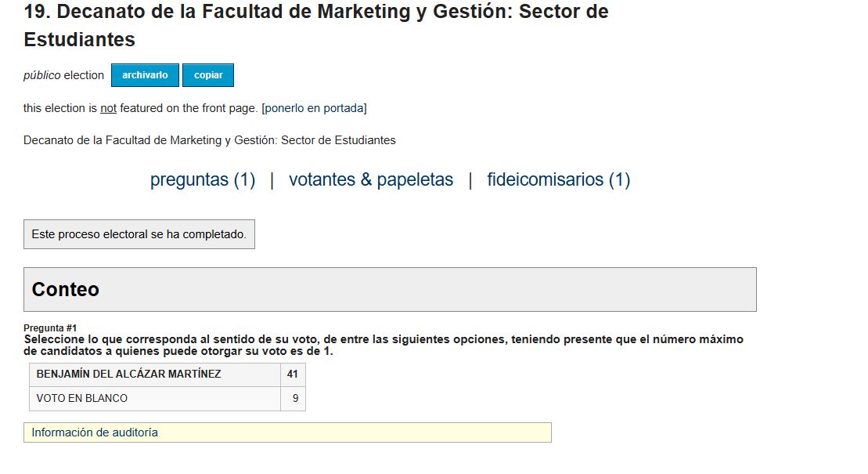
Task: View fideicomisarios (1) page
Action: tap(559, 179)
